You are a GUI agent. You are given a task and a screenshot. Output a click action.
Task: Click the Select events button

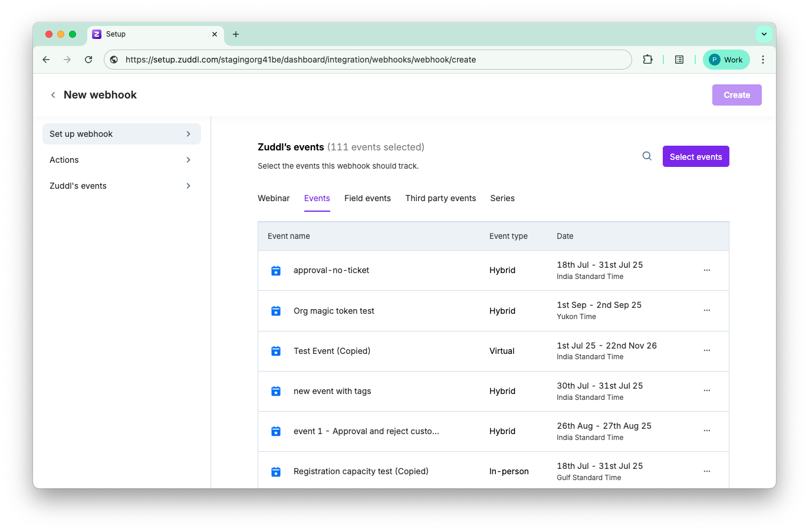[696, 156]
